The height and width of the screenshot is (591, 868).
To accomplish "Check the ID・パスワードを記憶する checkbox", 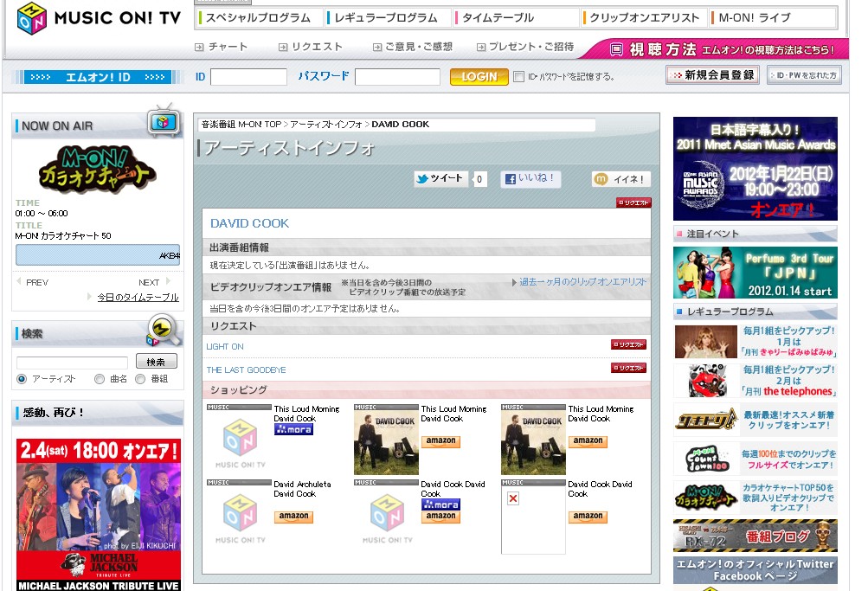I will (x=518, y=77).
